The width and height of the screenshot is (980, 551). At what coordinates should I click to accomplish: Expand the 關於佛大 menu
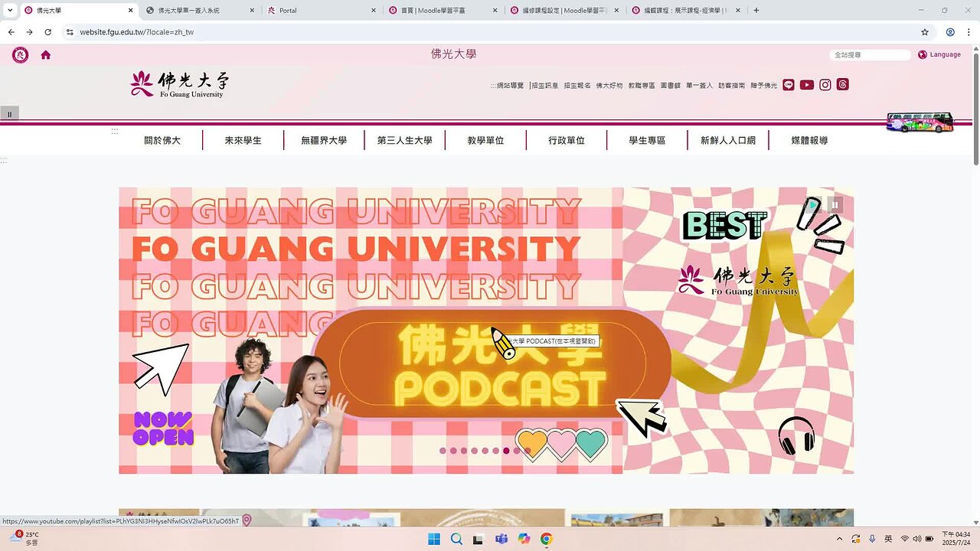[162, 140]
